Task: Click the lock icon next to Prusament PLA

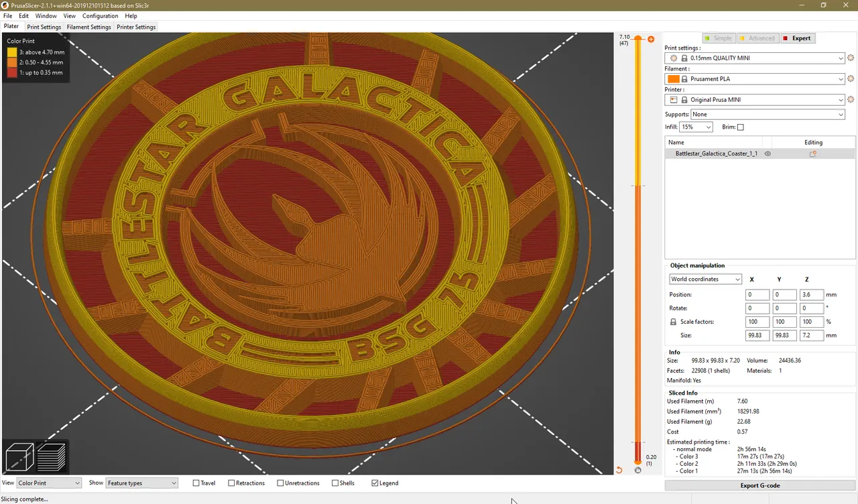Action: (x=684, y=79)
